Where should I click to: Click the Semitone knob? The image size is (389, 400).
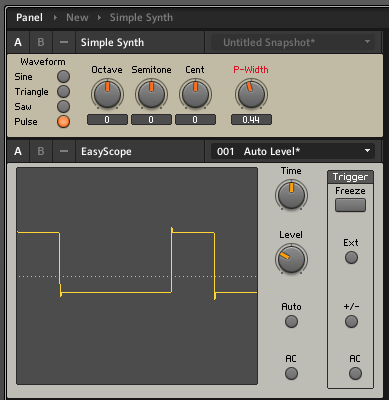coord(151,94)
